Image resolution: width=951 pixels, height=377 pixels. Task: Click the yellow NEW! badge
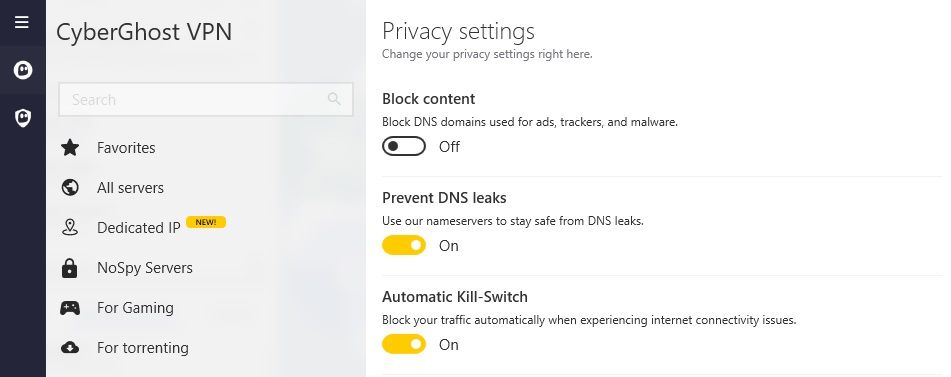pyautogui.click(x=206, y=222)
